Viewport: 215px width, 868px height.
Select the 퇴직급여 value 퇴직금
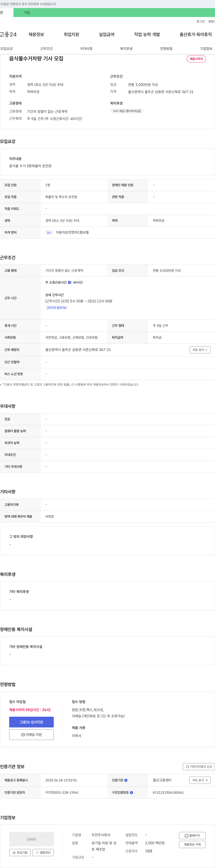(x=157, y=337)
